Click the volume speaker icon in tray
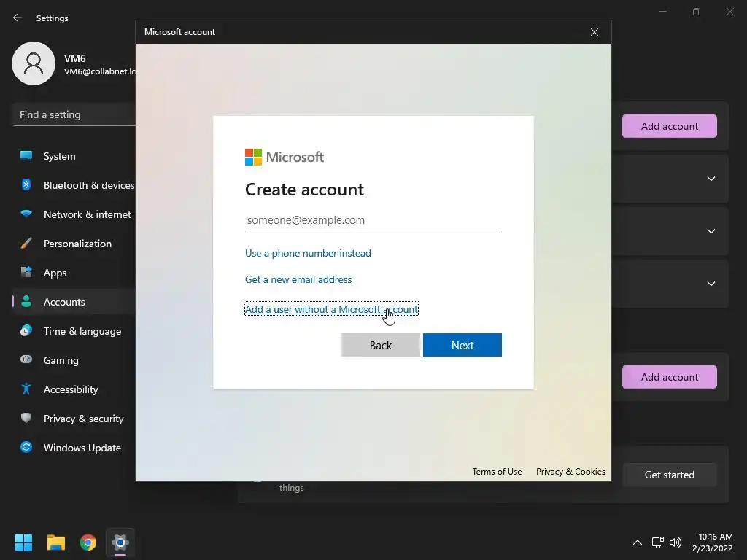Screen dimensions: 747x560 [x=676, y=542]
